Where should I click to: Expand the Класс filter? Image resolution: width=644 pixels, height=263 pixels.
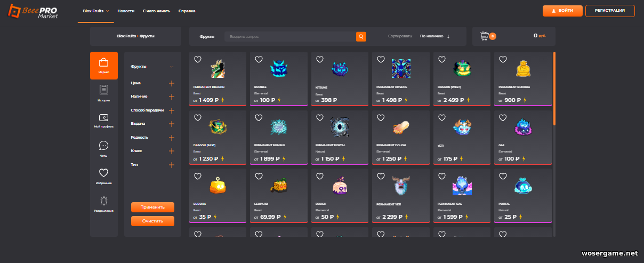(172, 151)
